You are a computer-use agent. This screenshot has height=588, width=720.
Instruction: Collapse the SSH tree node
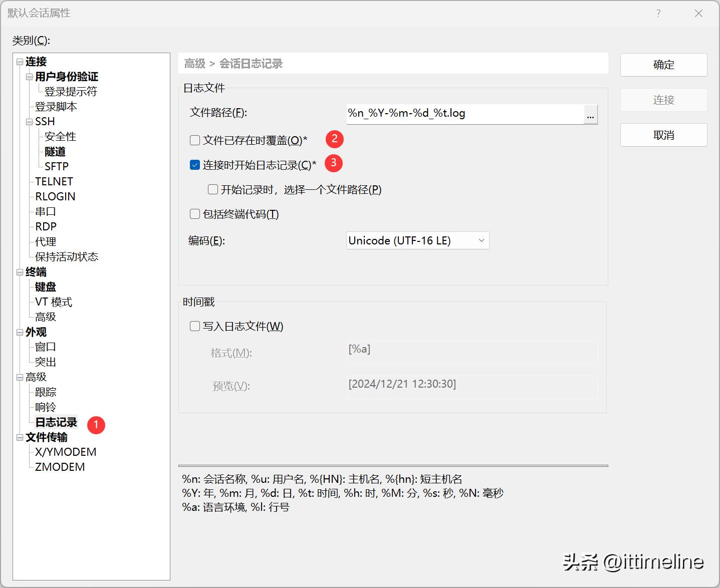[x=29, y=122]
